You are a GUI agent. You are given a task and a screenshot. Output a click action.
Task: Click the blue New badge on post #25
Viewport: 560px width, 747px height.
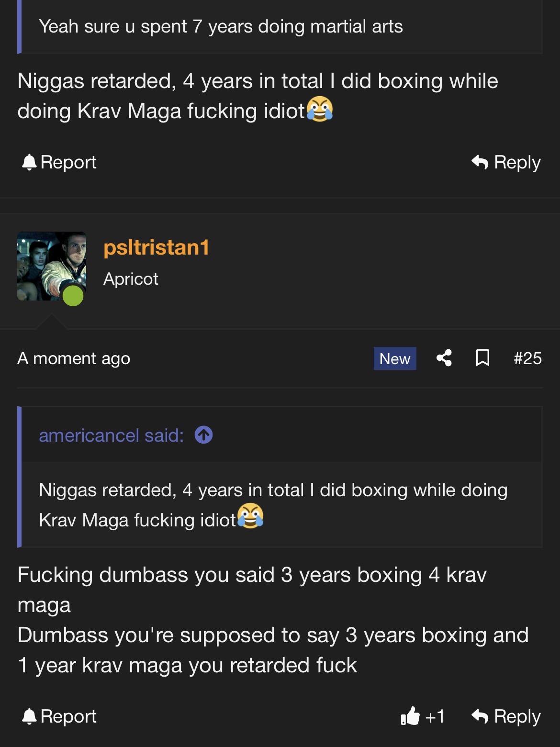coord(395,358)
